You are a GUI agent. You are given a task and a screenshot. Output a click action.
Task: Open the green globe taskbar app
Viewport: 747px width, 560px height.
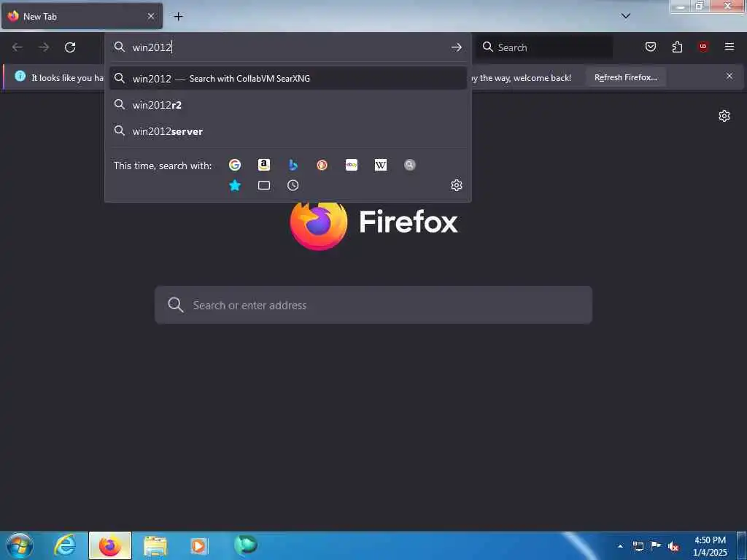point(245,545)
